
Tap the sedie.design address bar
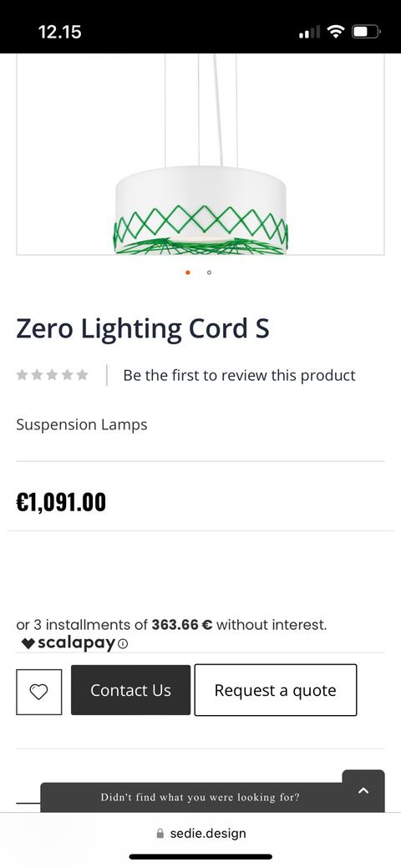200,833
